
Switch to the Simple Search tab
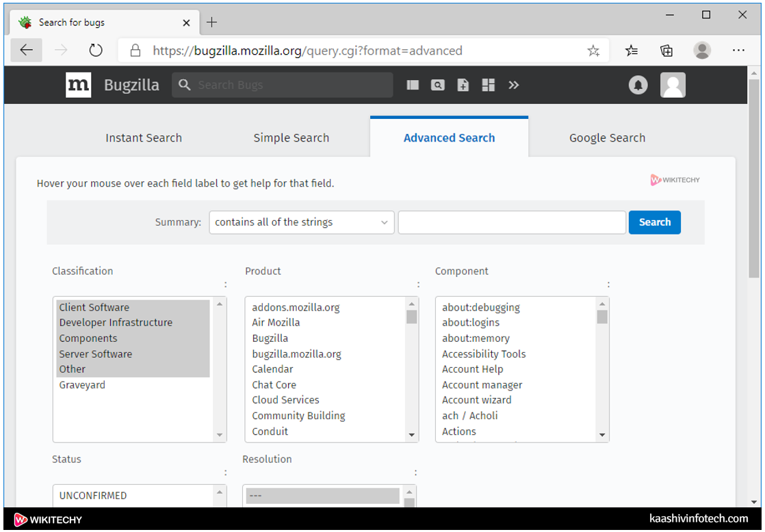[x=291, y=138]
